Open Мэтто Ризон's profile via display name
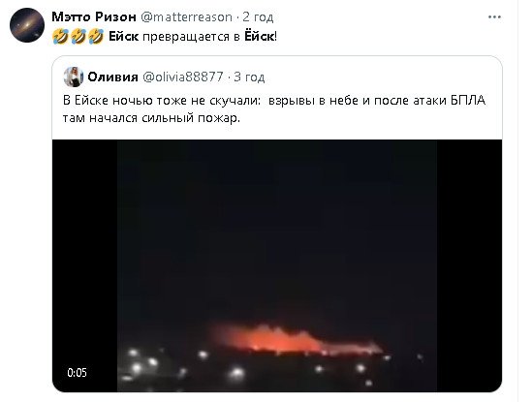The image size is (532, 402). click(94, 16)
